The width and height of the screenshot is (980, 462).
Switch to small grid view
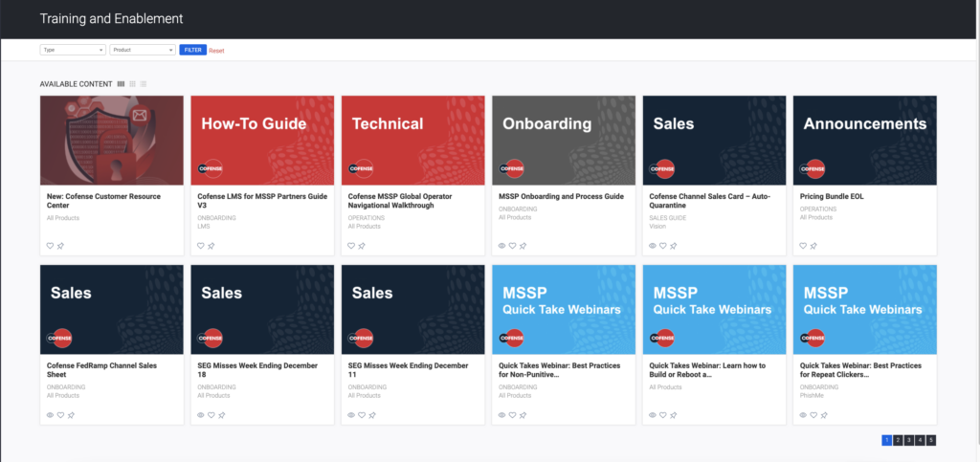click(x=132, y=84)
